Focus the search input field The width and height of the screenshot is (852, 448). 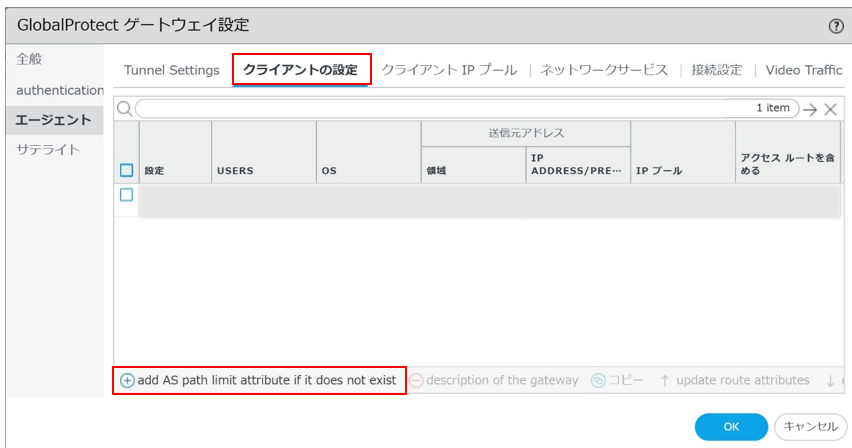point(467,109)
